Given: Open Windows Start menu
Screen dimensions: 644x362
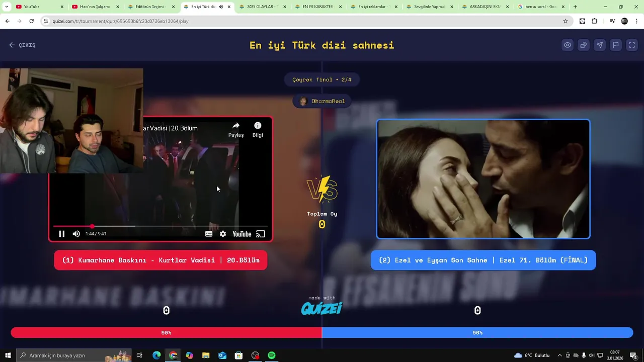Looking at the screenshot, I should [8, 355].
